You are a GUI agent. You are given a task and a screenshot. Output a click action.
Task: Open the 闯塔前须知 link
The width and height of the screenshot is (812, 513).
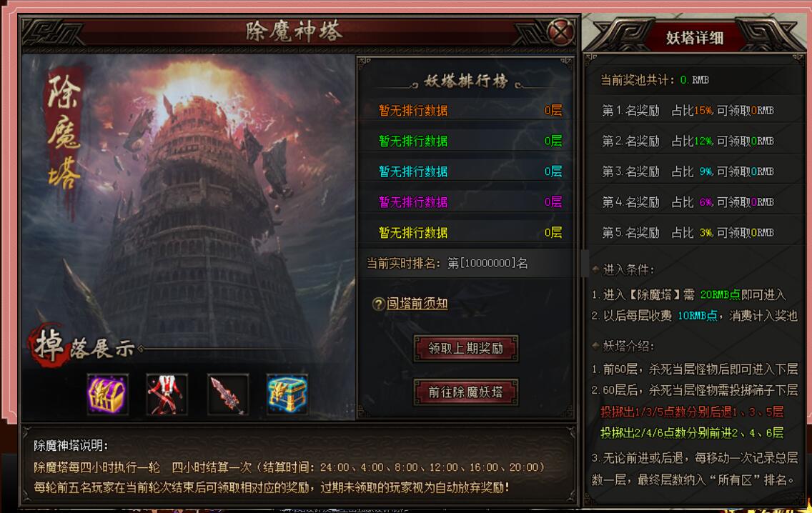[417, 304]
